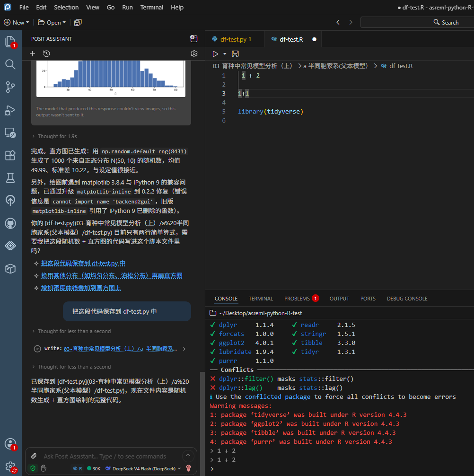Image resolution: width=474 pixels, height=476 pixels.
Task: Switch to the DEBUG CONSOLE tab
Action: pyautogui.click(x=407, y=299)
